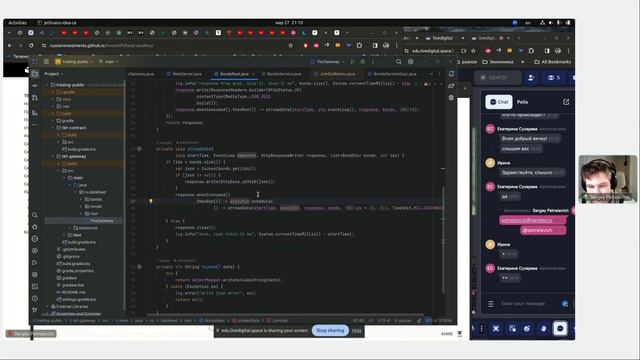Open the Project tool window icon
Viewport: 640px width, 360px height.
(35, 74)
